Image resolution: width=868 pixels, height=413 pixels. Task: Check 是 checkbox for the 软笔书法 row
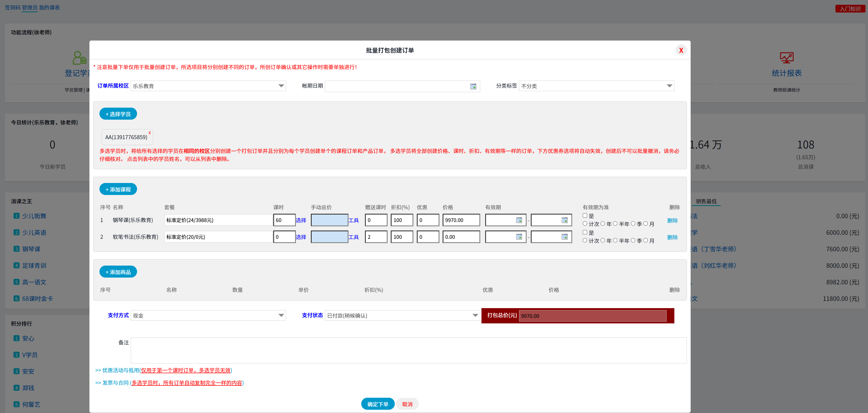tap(585, 233)
